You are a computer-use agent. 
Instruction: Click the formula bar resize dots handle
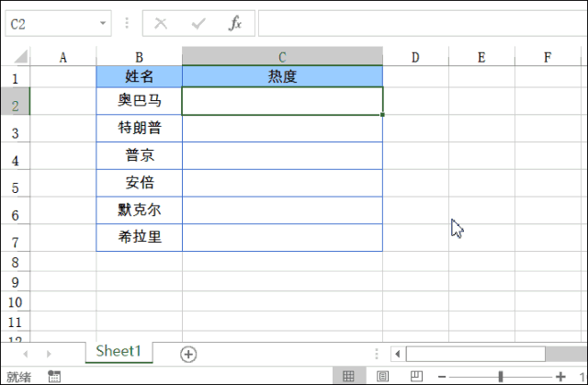pyautogui.click(x=127, y=23)
